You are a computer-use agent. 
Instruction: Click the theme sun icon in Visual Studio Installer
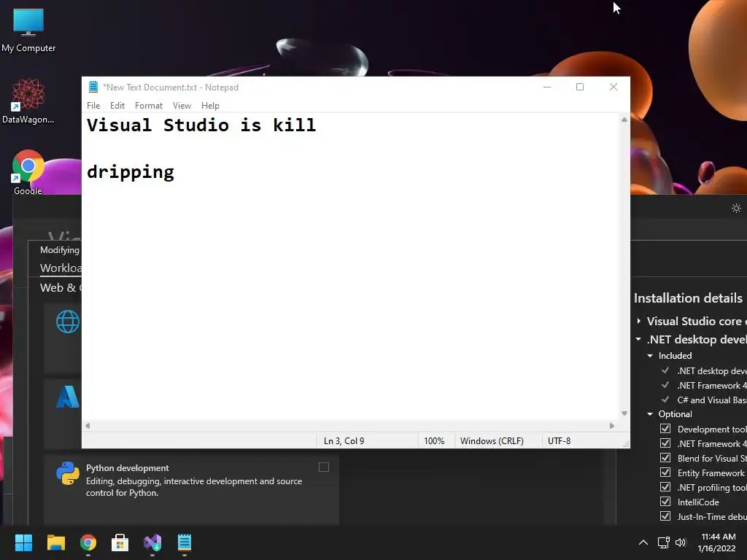click(x=736, y=208)
